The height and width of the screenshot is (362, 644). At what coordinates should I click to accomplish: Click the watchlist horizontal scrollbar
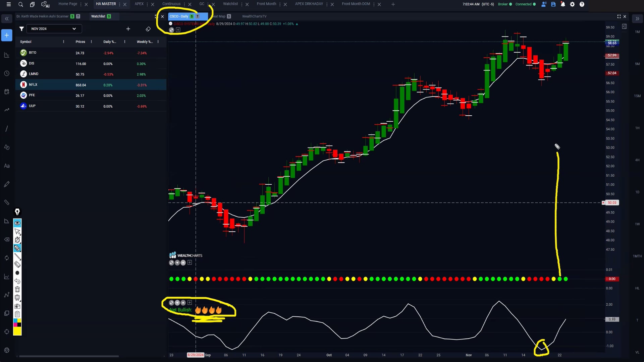pos(69,356)
